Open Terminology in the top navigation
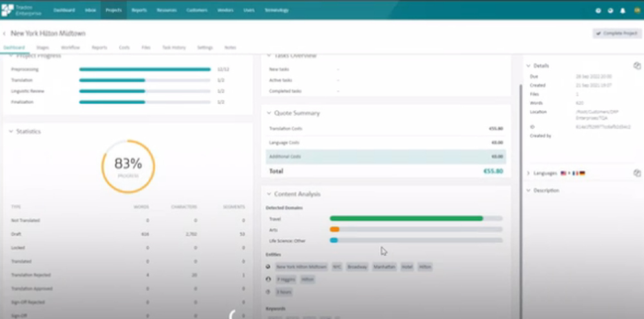 tap(276, 10)
